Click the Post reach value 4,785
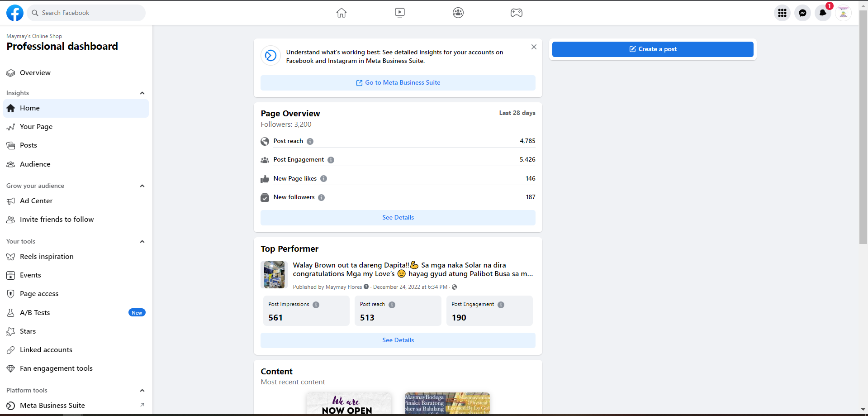 [x=527, y=141]
